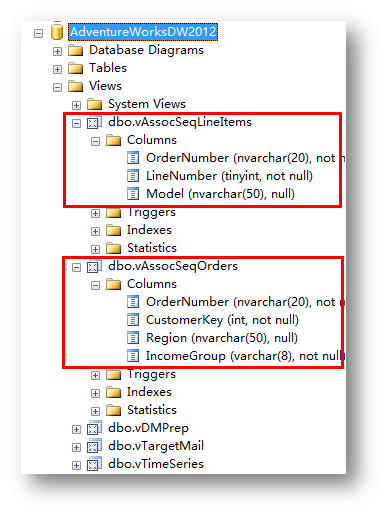388x516 pixels.
Task: Click the CustomerKey column icon
Action: (x=133, y=320)
